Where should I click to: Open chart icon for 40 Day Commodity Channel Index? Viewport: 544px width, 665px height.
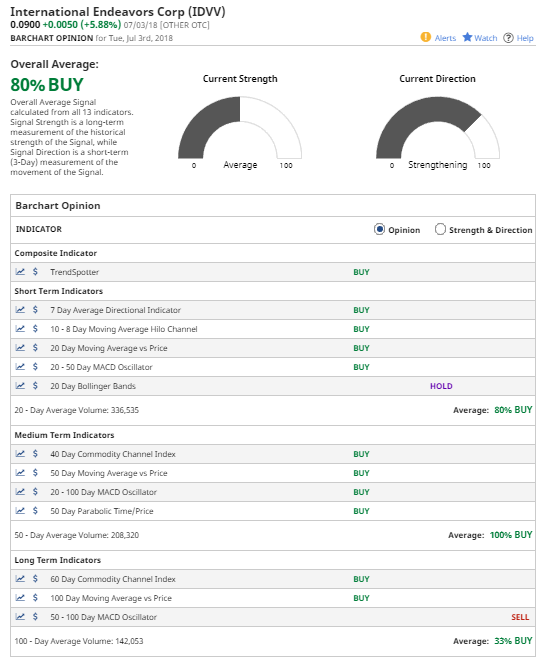(20, 454)
